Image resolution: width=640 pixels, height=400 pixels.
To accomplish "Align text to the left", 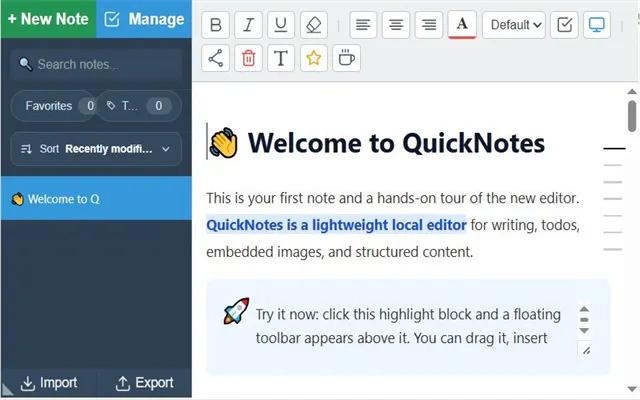I will pyautogui.click(x=363, y=25).
